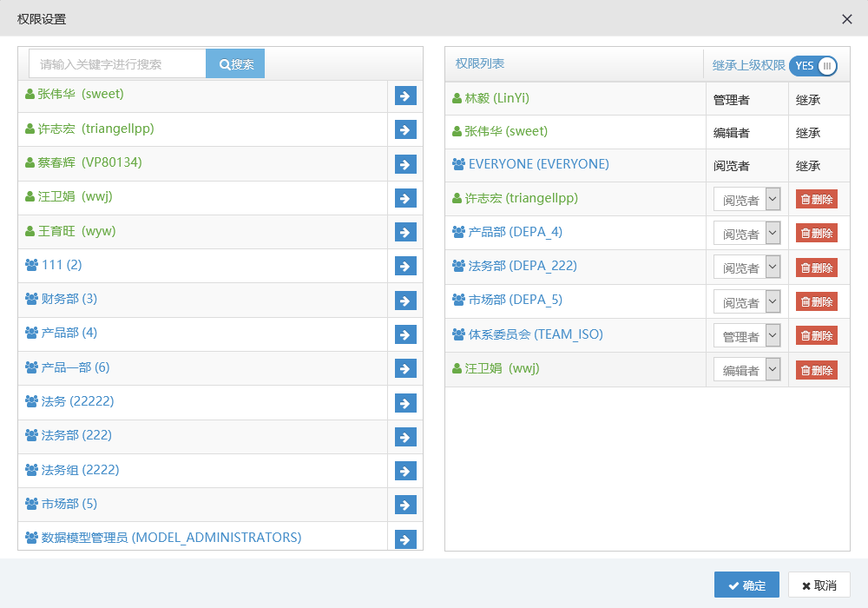Click the arrow icon beside 财务部 (3)

click(405, 301)
